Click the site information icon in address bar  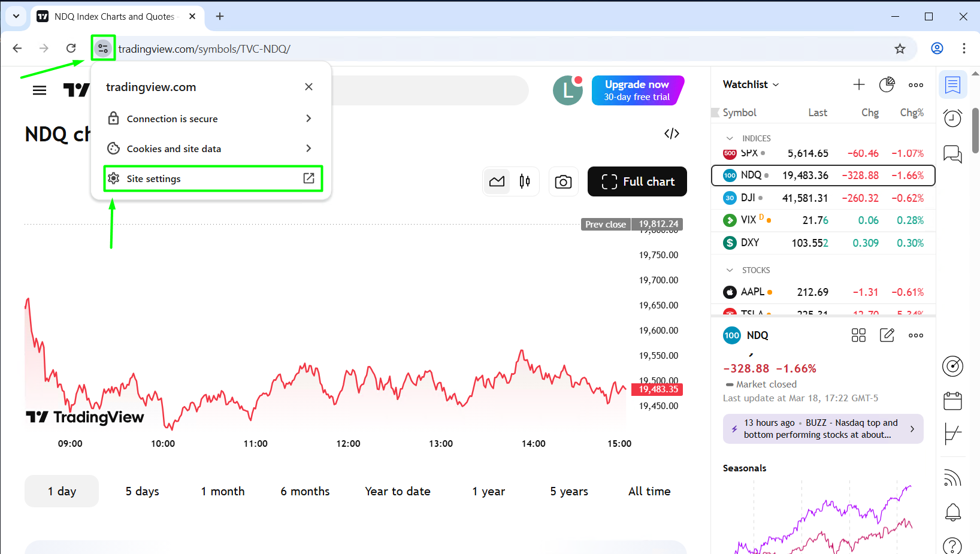click(103, 49)
